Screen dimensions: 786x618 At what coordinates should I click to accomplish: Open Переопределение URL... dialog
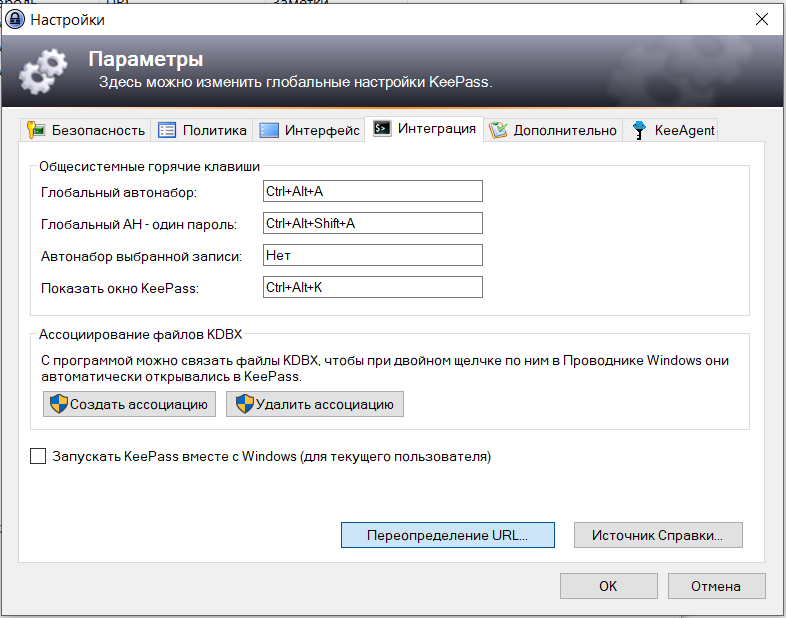448,535
